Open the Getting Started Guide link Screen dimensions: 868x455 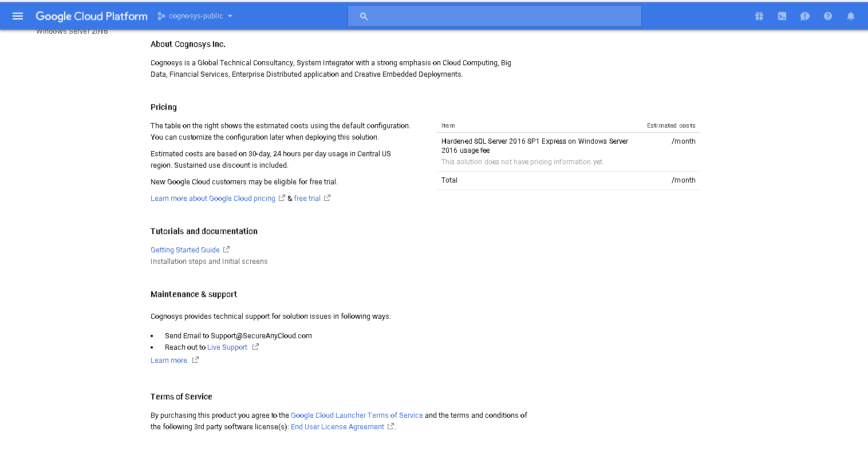coord(185,250)
